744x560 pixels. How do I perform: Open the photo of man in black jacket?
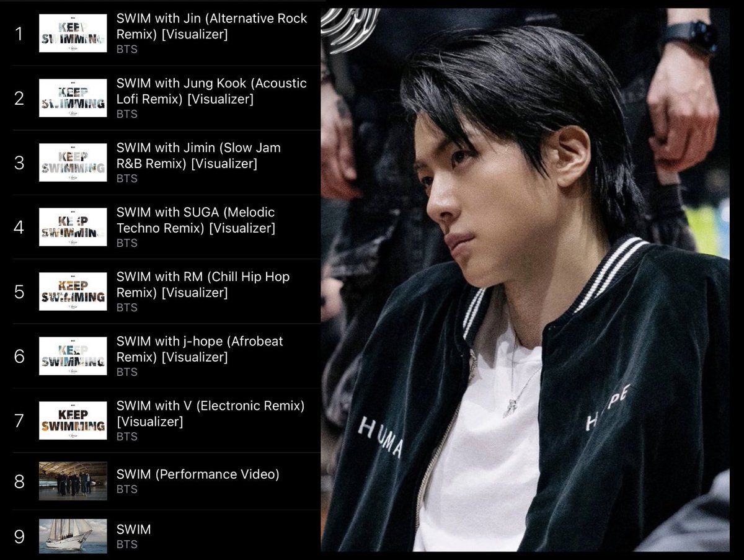[x=525, y=280]
